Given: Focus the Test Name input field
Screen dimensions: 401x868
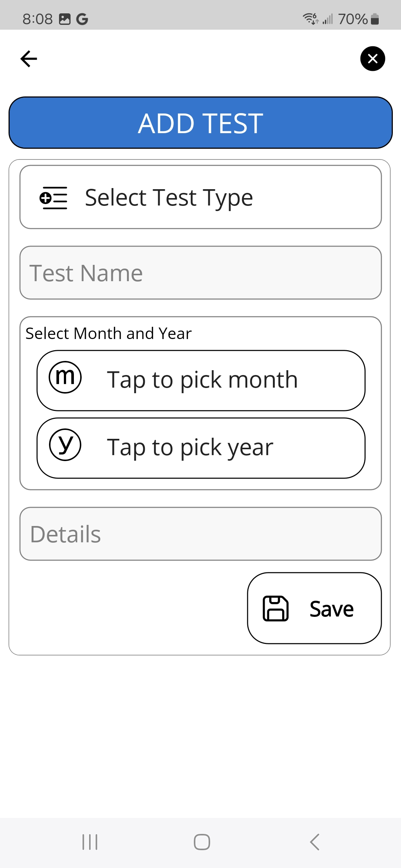Looking at the screenshot, I should tap(200, 273).
